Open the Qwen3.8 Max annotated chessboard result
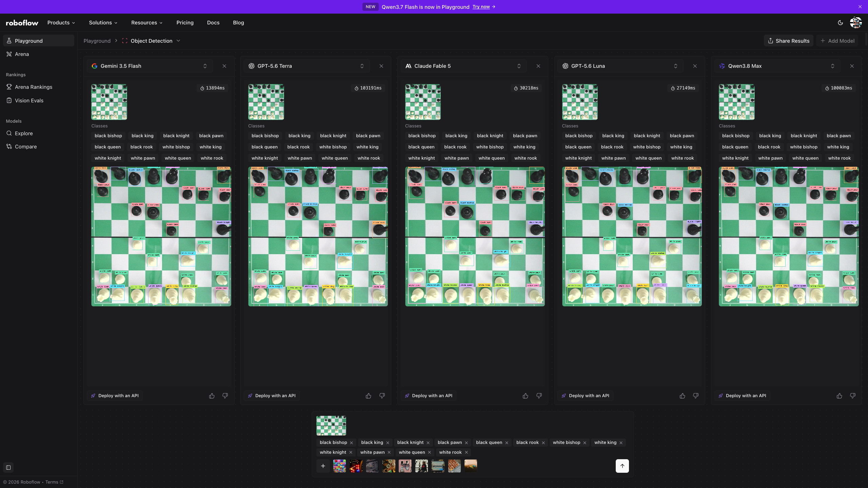The image size is (868, 488). [789, 237]
